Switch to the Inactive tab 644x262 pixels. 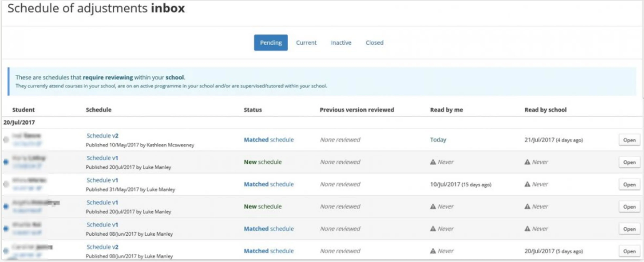(341, 43)
